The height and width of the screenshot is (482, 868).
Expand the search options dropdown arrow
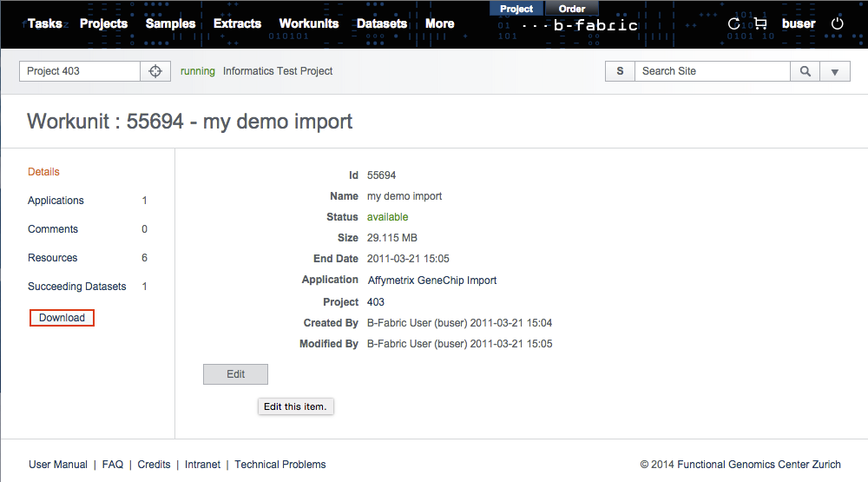point(835,71)
